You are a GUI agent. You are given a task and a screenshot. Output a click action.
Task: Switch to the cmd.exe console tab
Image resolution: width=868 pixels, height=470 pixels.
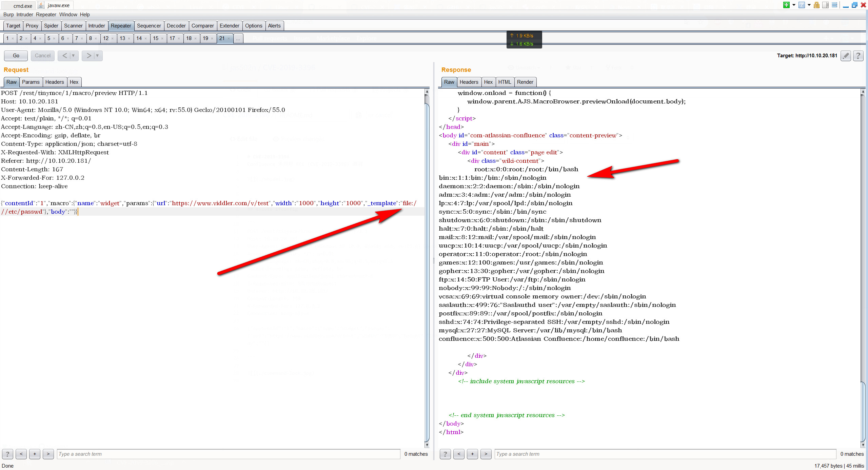(x=19, y=5)
